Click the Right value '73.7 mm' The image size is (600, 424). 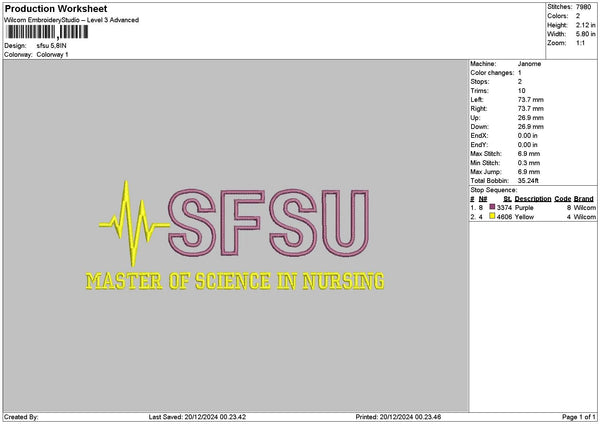530,109
